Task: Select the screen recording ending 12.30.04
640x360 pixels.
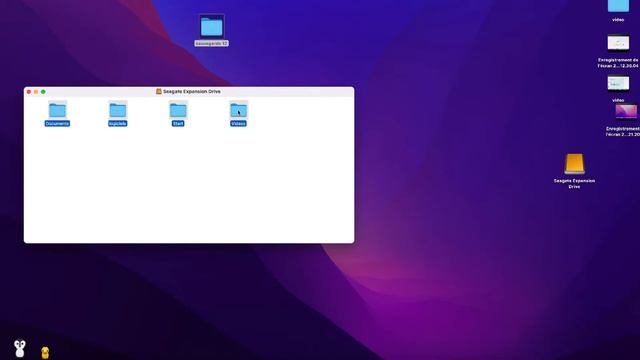Action: tap(618, 43)
